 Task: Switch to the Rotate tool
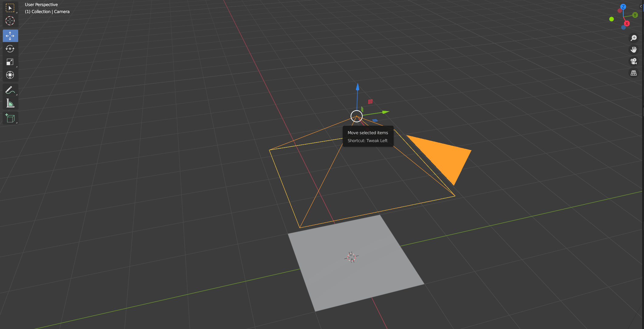(10, 49)
